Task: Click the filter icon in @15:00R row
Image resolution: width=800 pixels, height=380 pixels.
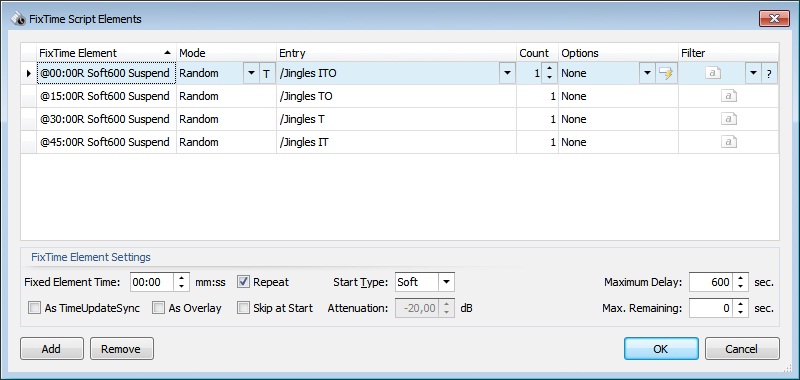Action: (729, 96)
